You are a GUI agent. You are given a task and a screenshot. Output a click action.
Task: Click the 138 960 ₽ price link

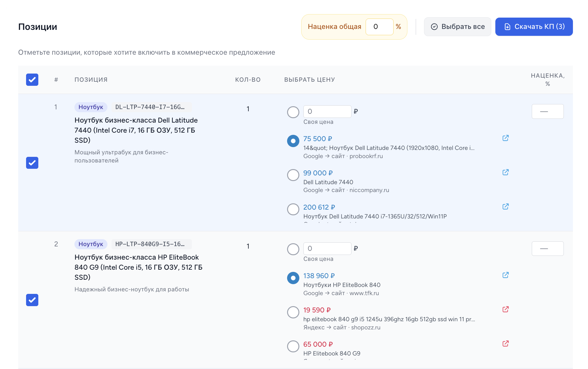point(319,276)
